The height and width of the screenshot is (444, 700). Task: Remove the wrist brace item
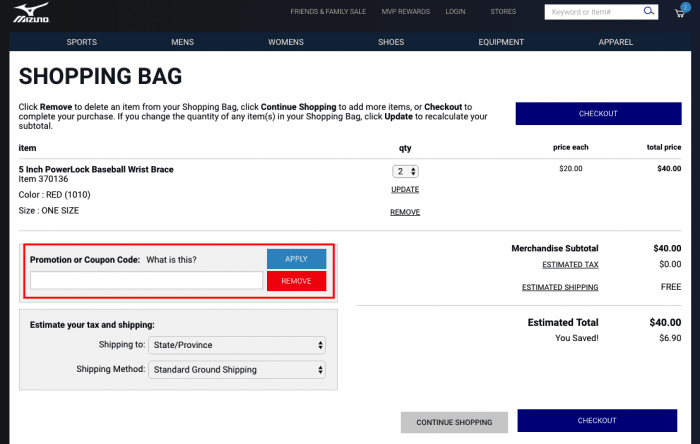click(405, 212)
